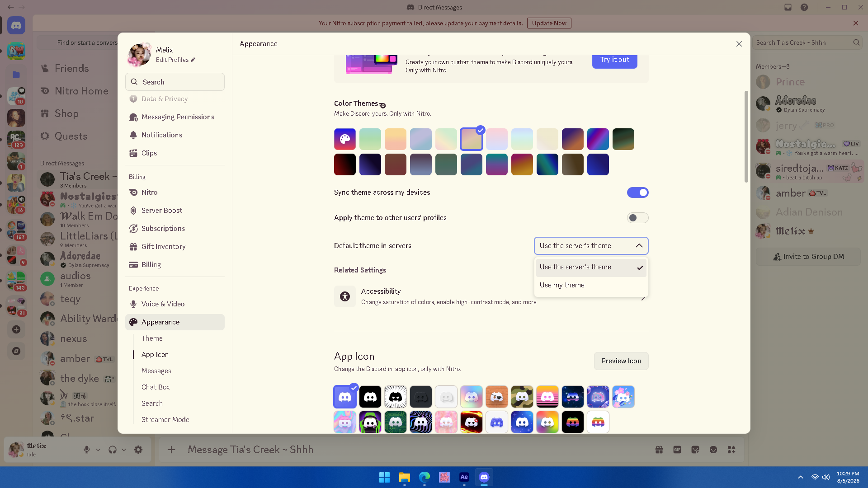Select the solid brown color theme swatch
Screen dimensions: 868x488
click(x=396, y=164)
